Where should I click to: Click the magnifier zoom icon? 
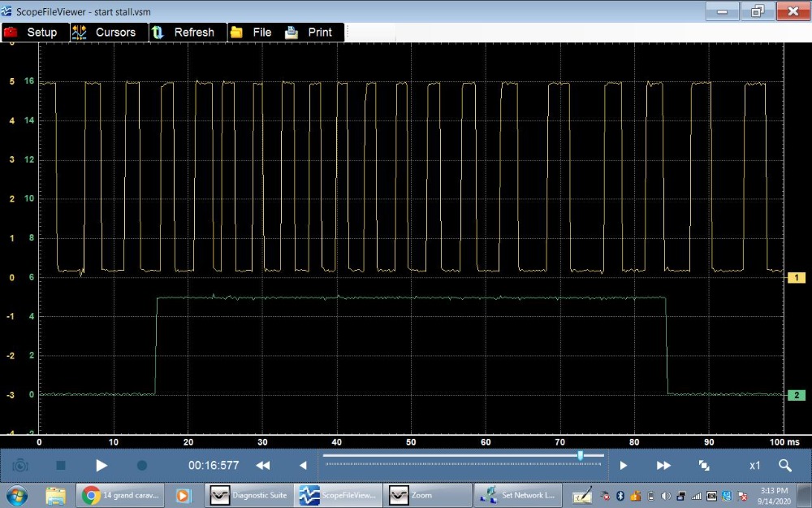point(785,466)
